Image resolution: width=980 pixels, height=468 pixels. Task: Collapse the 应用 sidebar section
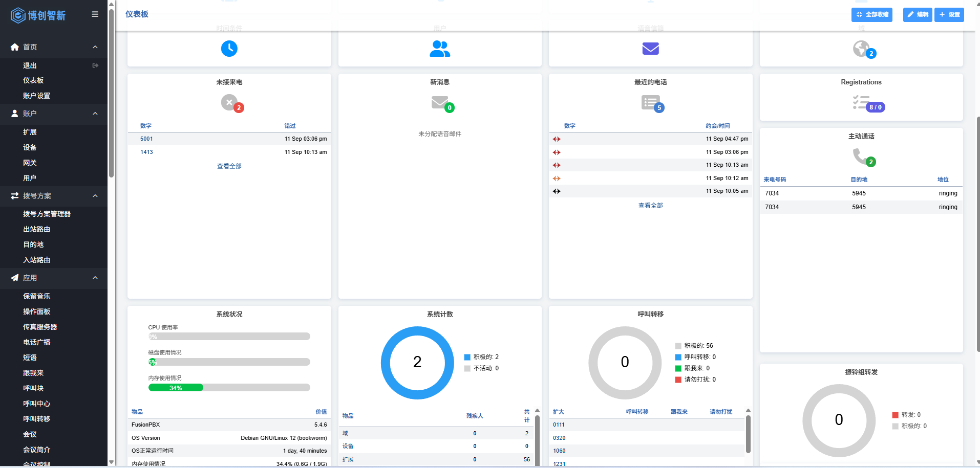[95, 278]
